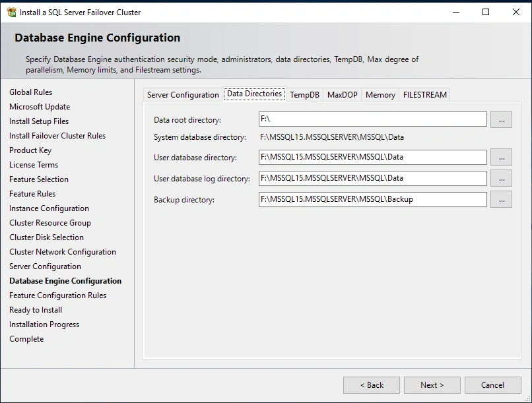Viewport: 532px width, 403px height.
Task: Click the Backup directory input field
Action: [373, 199]
